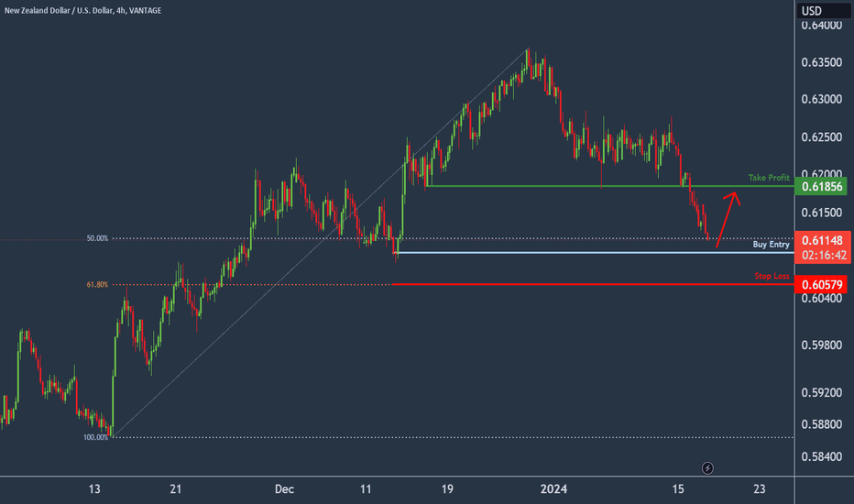The height and width of the screenshot is (504, 854).
Task: Click the chart title 'New Zealand Dollar / U.S. Dollar, 4h, VANTAGE'
Action: click(x=82, y=10)
